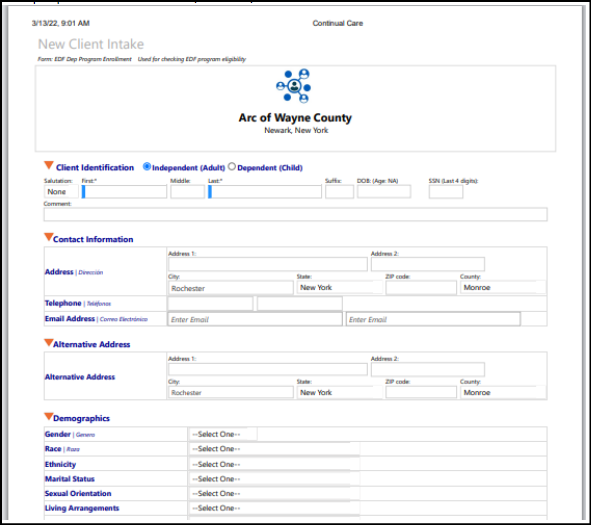Click the Continual Care header text
This screenshot has height=525, width=591.
click(337, 23)
